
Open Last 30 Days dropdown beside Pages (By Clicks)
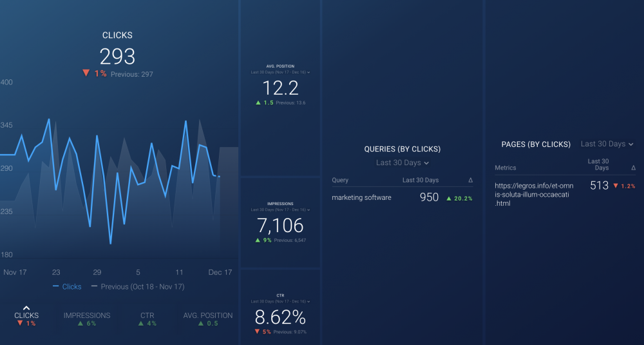tap(607, 144)
